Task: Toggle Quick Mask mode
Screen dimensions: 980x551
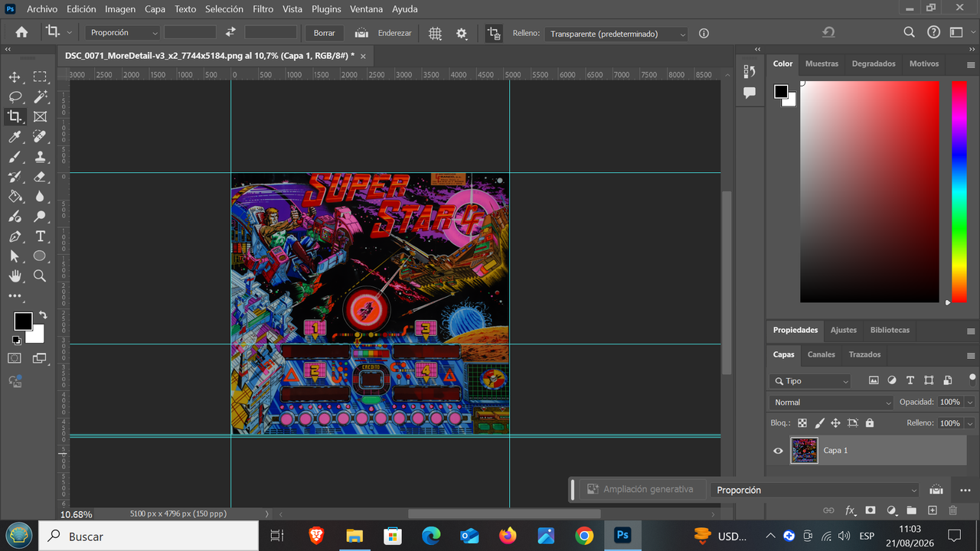Action: [15, 358]
